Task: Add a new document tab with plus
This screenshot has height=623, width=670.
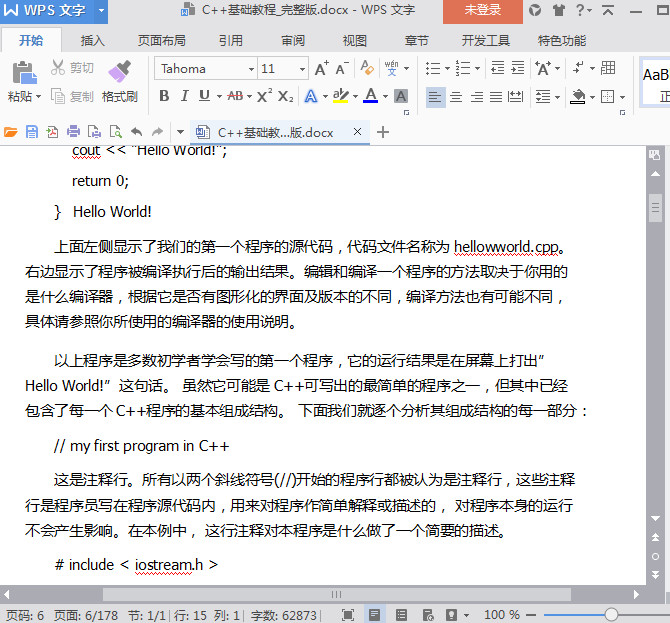Action: click(x=383, y=132)
